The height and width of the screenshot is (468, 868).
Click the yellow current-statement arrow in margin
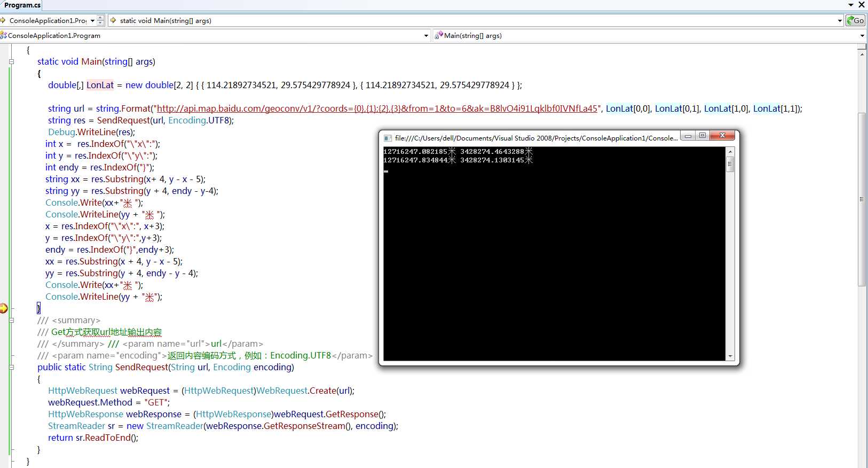[4, 308]
